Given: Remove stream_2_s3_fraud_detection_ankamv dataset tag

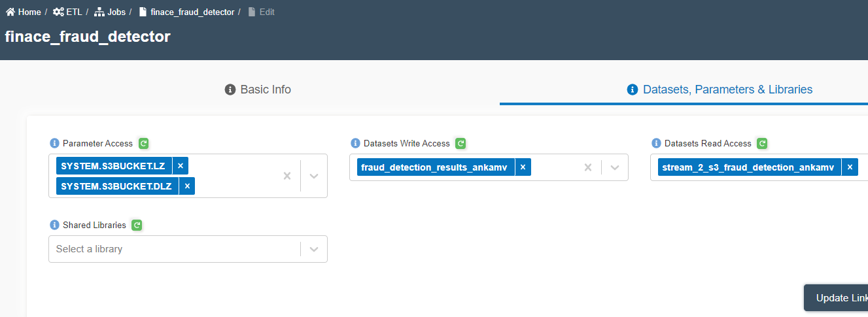Looking at the screenshot, I should (850, 167).
